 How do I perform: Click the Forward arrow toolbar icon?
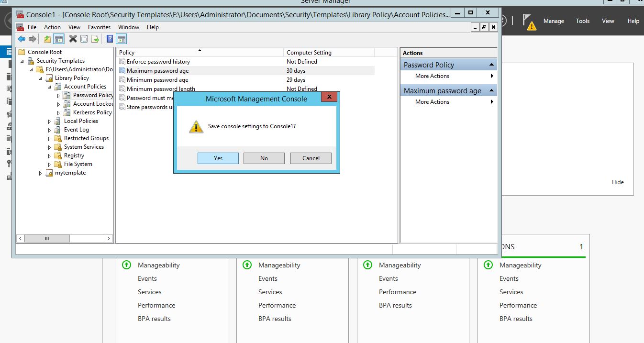[33, 39]
